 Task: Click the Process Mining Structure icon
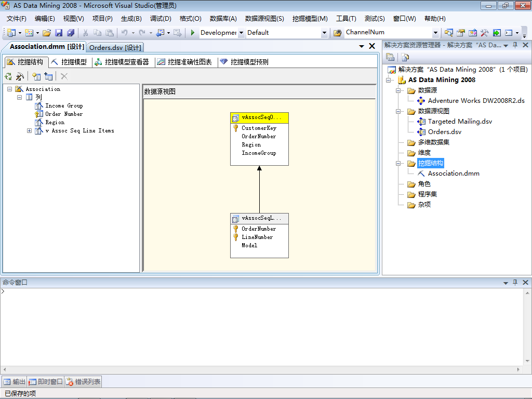[x=8, y=77]
